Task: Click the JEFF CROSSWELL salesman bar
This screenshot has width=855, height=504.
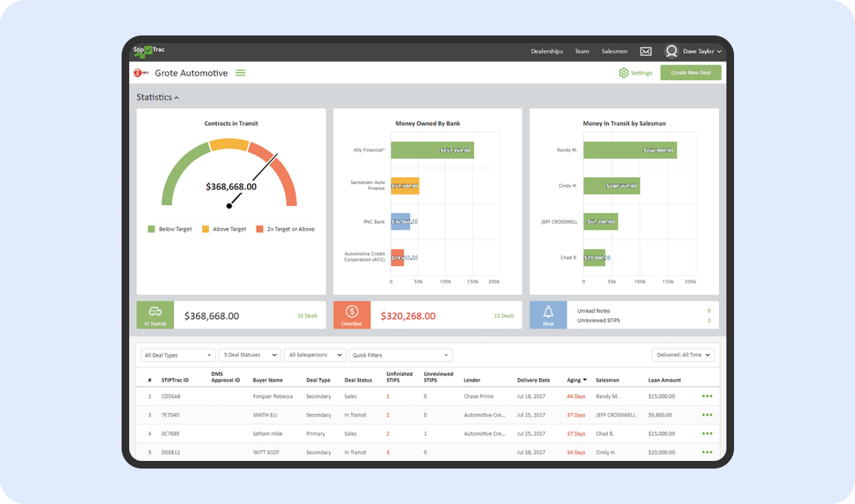Action: point(601,222)
